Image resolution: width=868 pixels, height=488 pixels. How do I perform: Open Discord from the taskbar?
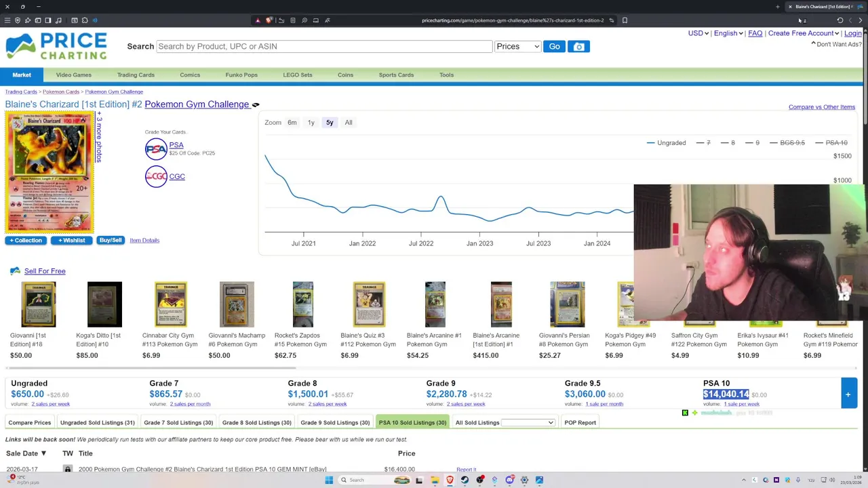coord(509,480)
